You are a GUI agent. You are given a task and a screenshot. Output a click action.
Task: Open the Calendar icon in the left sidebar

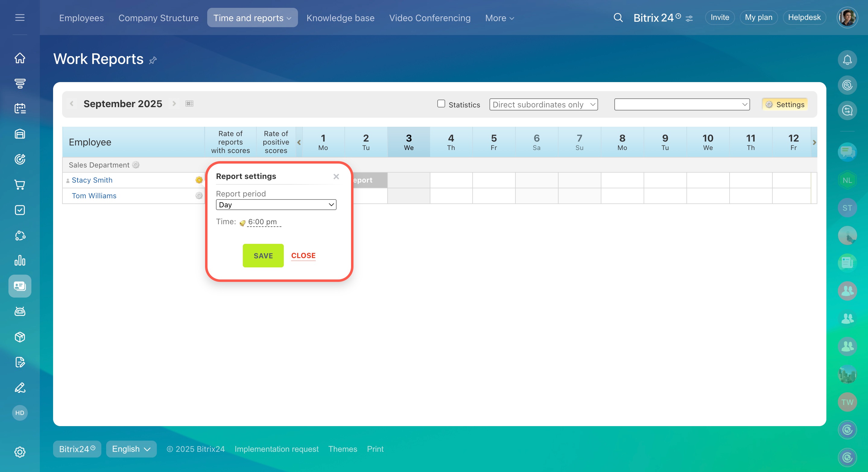coord(20,108)
